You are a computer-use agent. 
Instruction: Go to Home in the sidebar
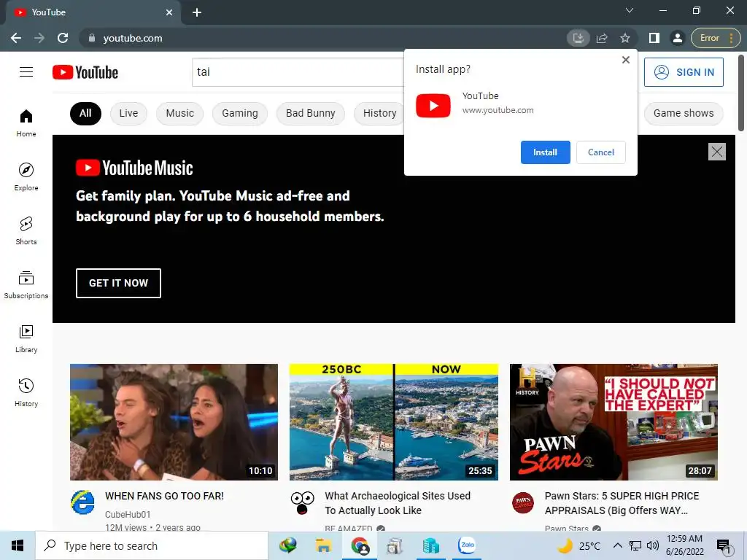pyautogui.click(x=26, y=122)
